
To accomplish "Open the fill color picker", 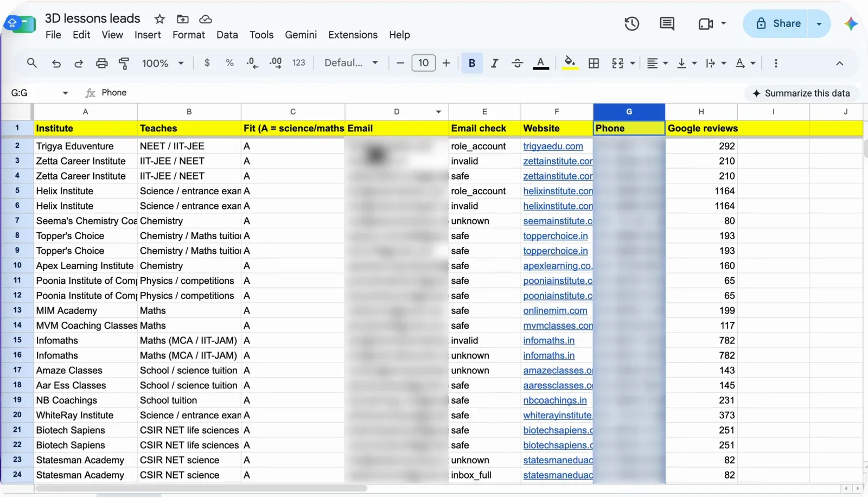I will click(570, 63).
